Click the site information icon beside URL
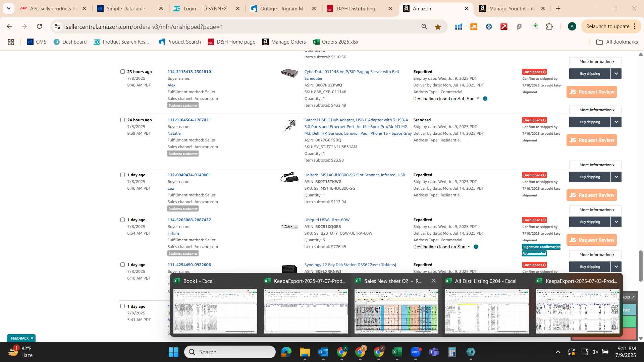The height and width of the screenshot is (362, 644). tap(57, 27)
